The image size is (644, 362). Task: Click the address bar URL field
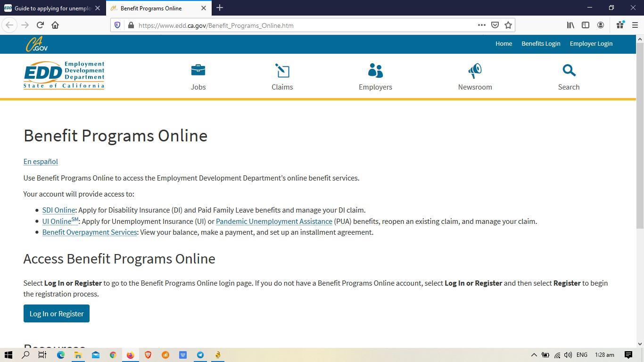(x=302, y=25)
